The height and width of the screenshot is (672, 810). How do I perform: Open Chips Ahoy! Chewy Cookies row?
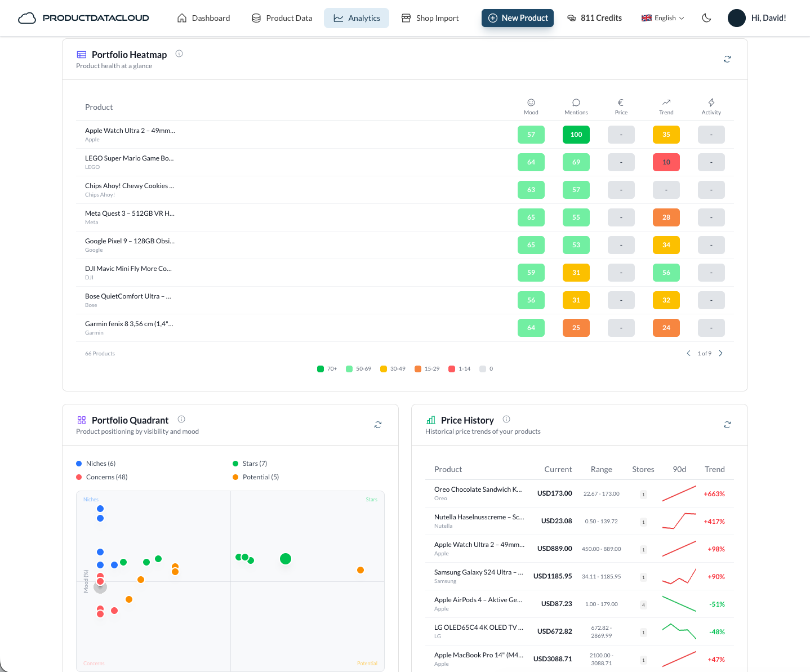click(405, 190)
